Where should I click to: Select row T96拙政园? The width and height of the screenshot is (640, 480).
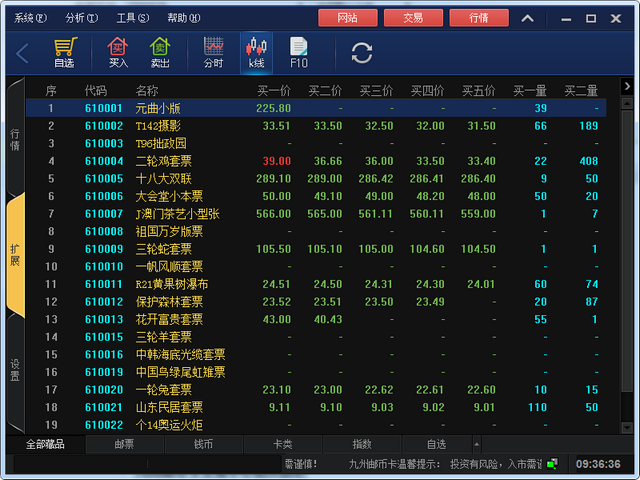coord(316,143)
